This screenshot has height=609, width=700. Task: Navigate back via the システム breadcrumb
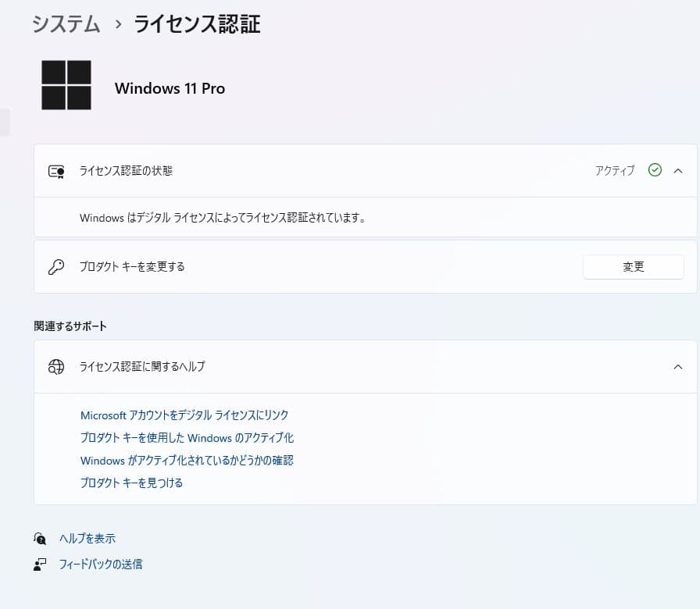click(x=66, y=24)
